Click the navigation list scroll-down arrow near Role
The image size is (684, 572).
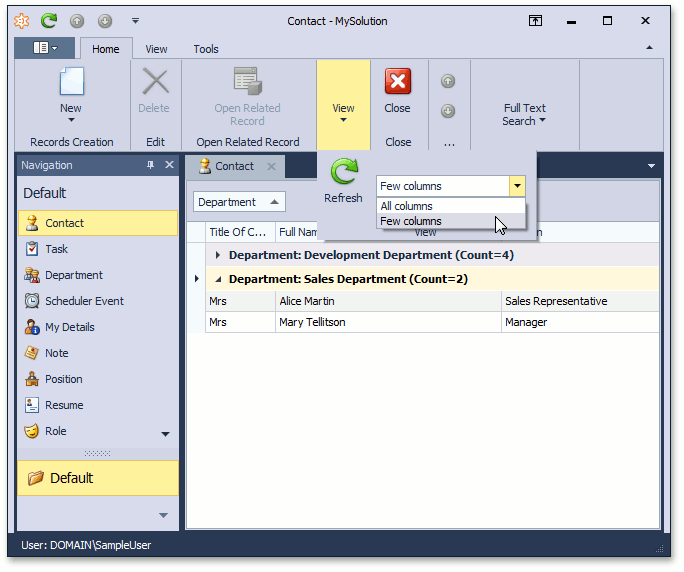coord(165,434)
